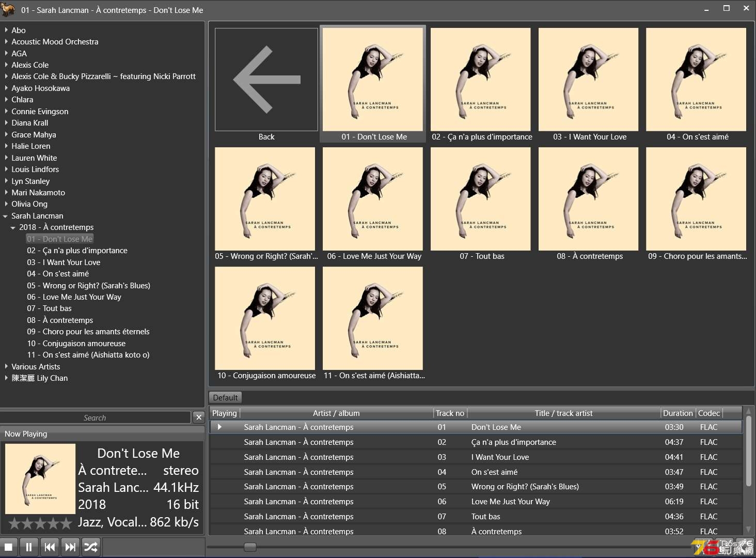Click the playlist scrollbar down arrow
Image resolution: width=756 pixels, height=558 pixels.
(749, 529)
